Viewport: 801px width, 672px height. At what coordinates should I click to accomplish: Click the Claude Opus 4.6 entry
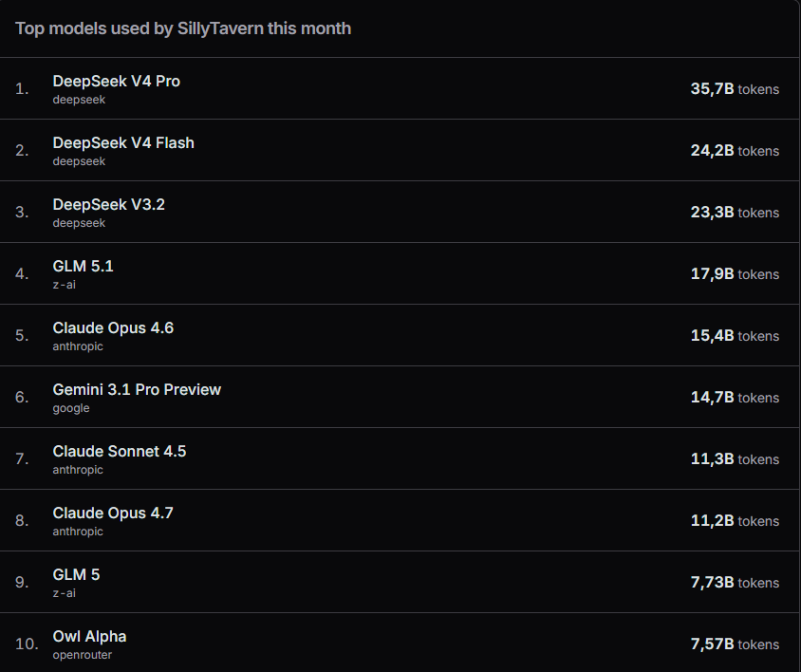pyautogui.click(x=113, y=328)
